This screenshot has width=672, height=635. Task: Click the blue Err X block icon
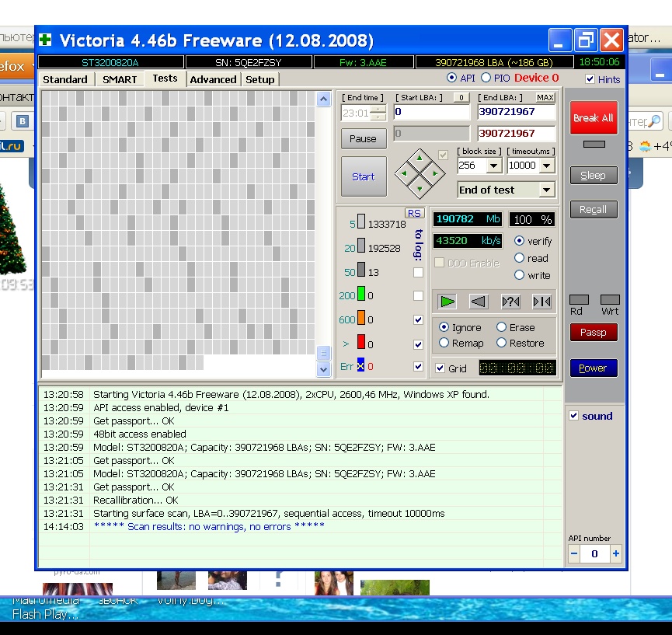360,365
